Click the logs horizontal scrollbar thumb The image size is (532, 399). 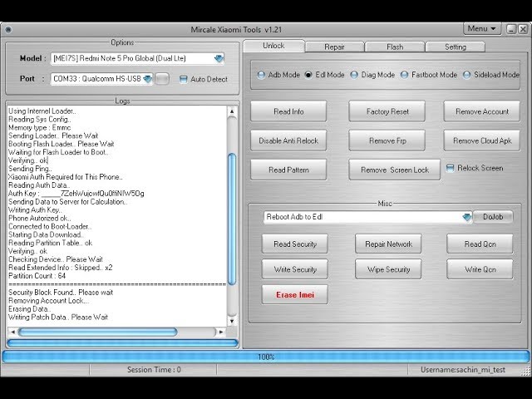[98, 332]
